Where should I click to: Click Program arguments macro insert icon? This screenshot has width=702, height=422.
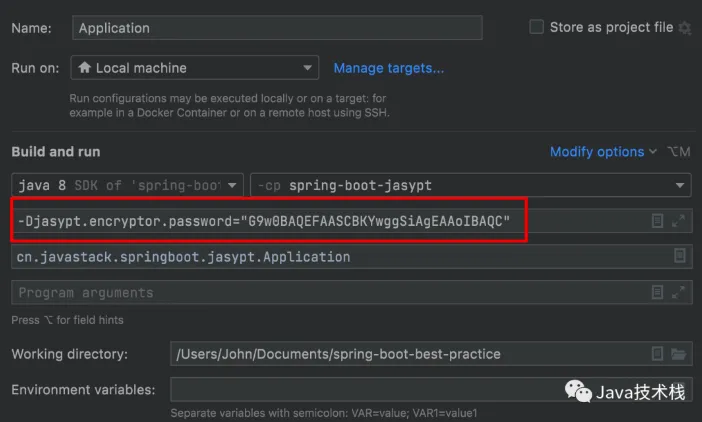pos(657,293)
